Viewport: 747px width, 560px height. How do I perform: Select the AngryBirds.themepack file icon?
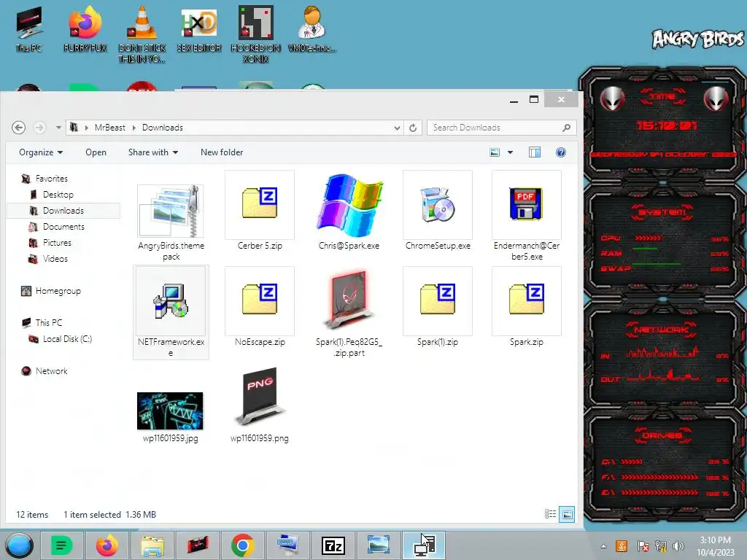[x=171, y=211]
